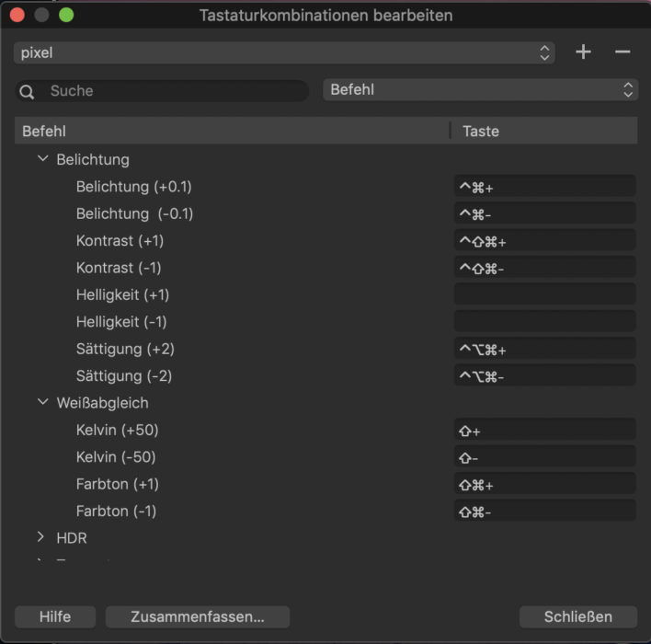This screenshot has width=651, height=644.
Task: Select the HDR group label
Action: pos(72,538)
